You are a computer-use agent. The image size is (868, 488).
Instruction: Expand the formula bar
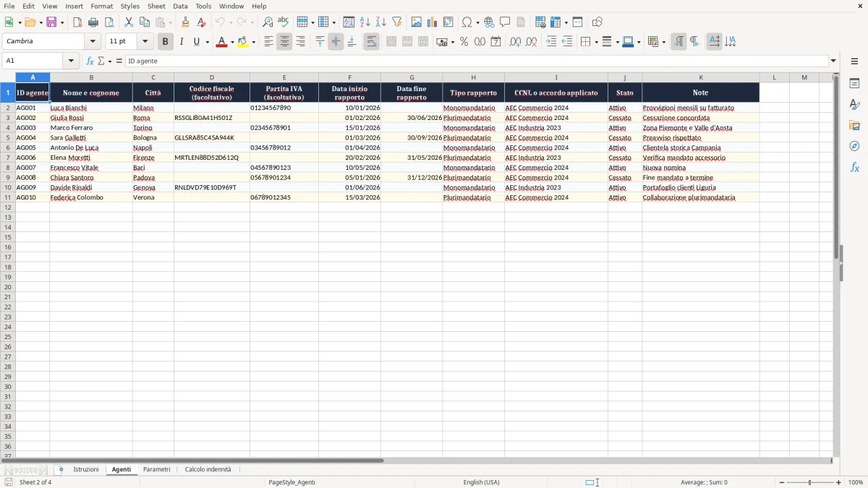click(x=834, y=61)
